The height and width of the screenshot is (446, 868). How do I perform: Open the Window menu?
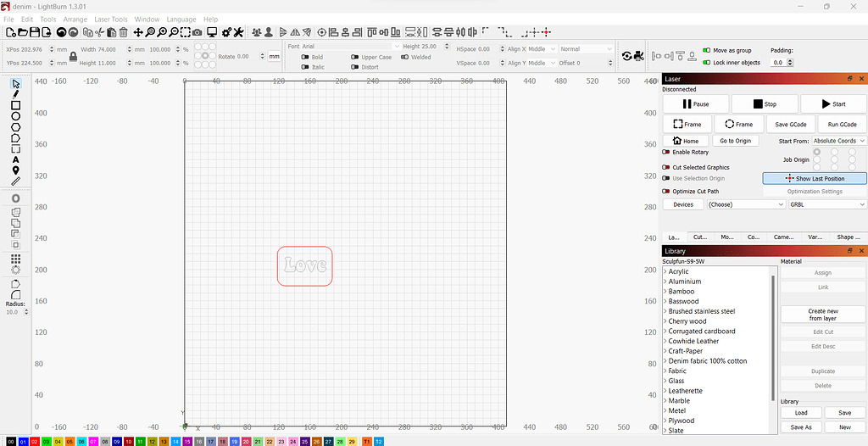(147, 20)
